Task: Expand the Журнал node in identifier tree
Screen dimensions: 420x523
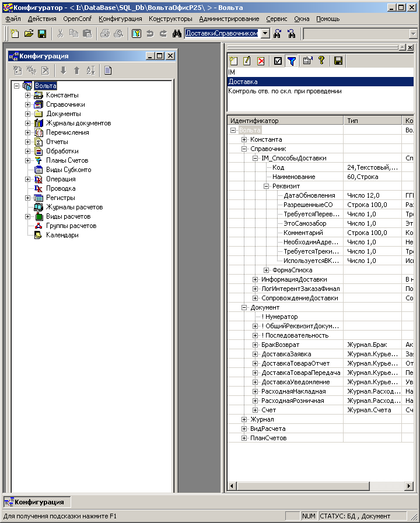Action: tap(244, 419)
